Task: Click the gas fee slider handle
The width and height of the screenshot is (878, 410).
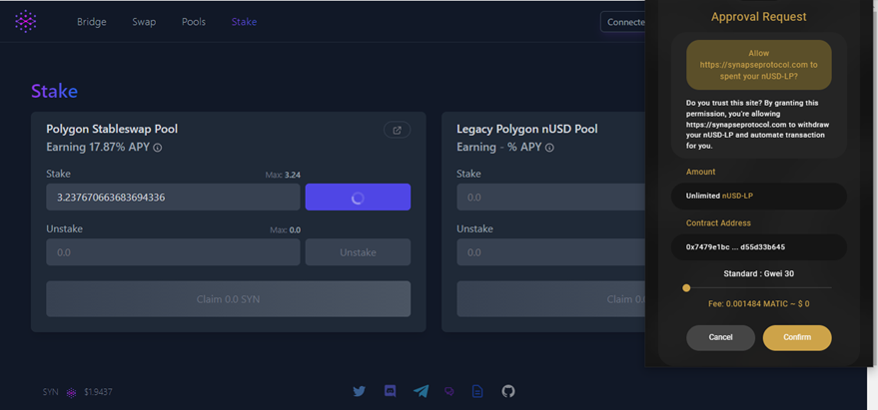Action: coord(686,288)
